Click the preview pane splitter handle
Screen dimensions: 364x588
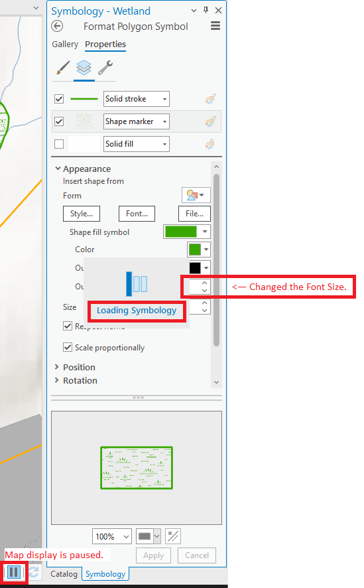(x=138, y=397)
